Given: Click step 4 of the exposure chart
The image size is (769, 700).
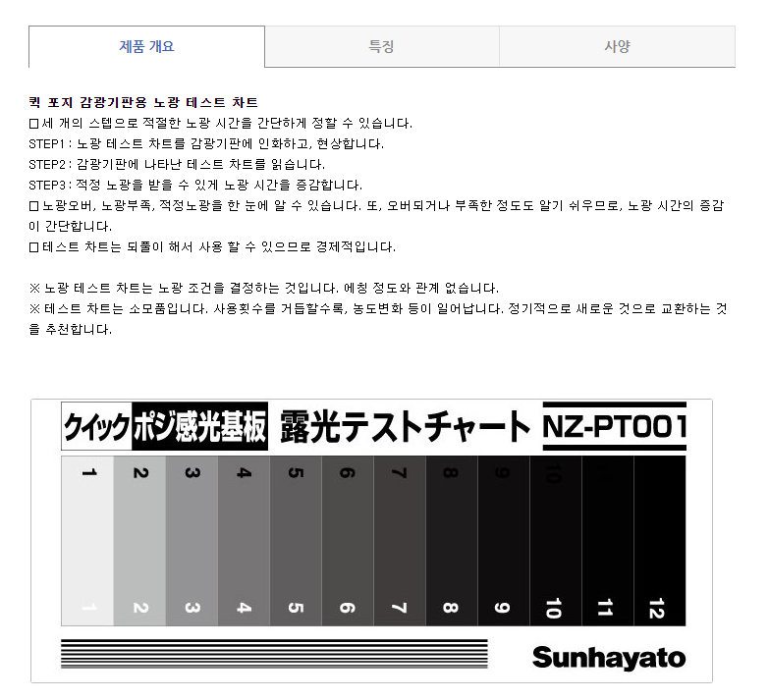Looking at the screenshot, I should [244, 540].
